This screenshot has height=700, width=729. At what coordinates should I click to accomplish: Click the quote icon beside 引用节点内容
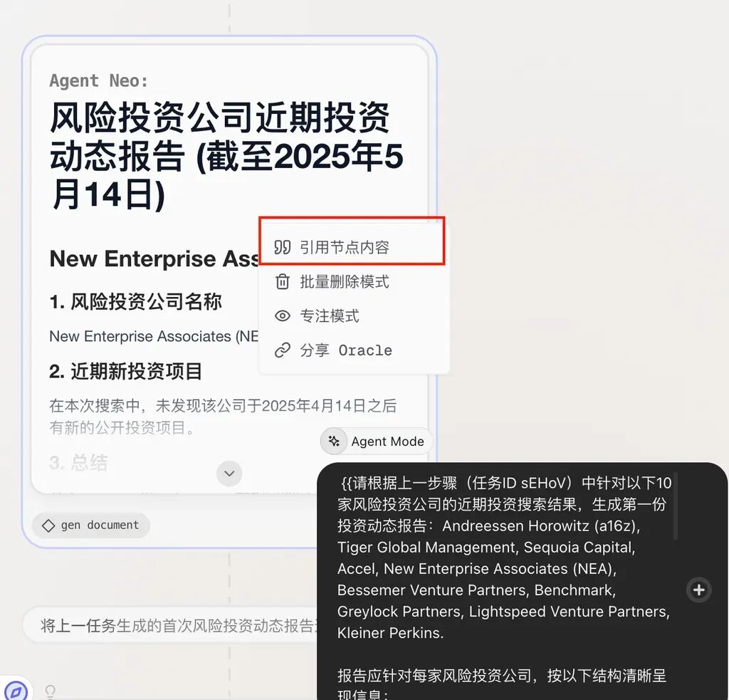[282, 247]
